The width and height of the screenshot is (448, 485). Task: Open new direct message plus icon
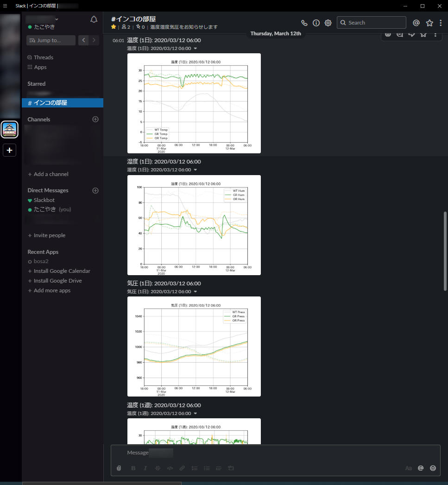95,190
